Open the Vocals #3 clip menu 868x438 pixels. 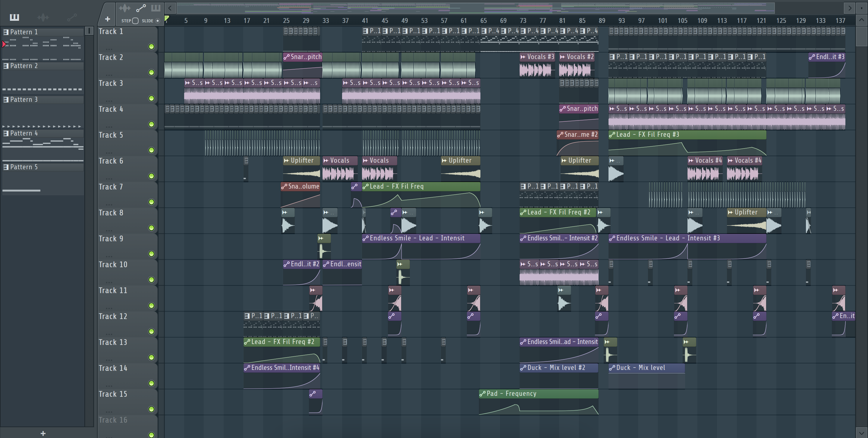coord(523,57)
